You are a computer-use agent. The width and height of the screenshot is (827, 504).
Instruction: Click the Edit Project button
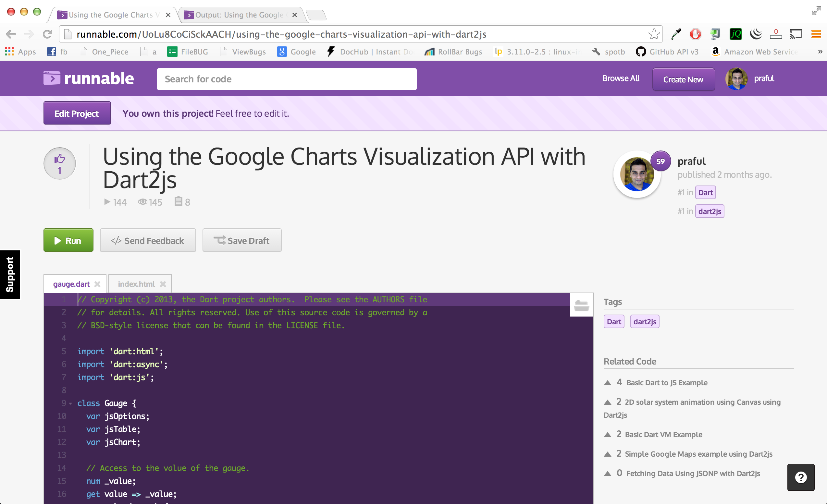tap(77, 113)
